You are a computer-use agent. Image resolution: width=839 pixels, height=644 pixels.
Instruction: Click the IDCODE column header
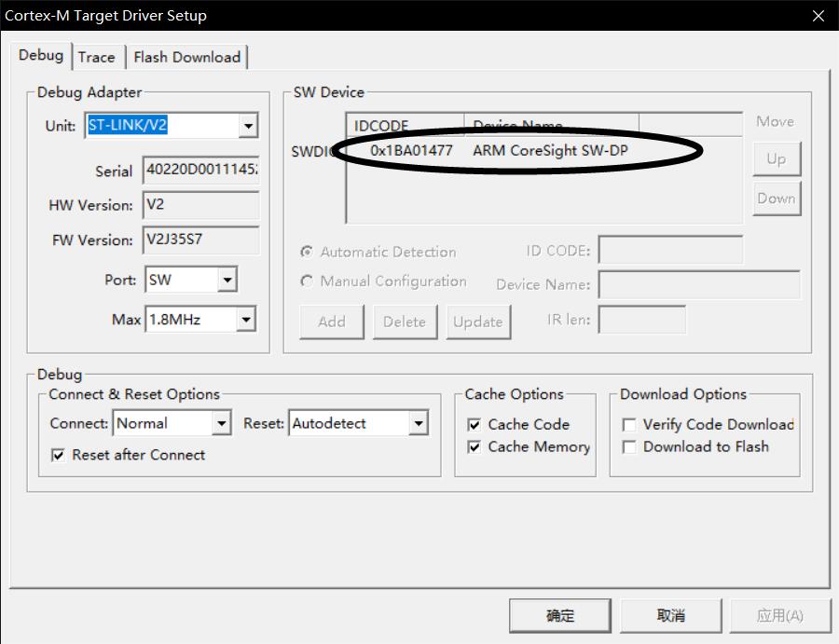(406, 125)
